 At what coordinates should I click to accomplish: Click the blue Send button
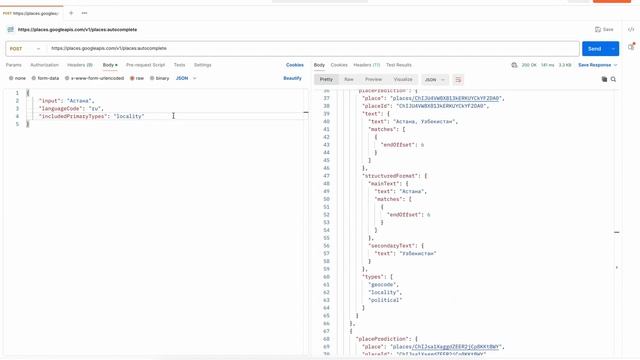tap(595, 49)
